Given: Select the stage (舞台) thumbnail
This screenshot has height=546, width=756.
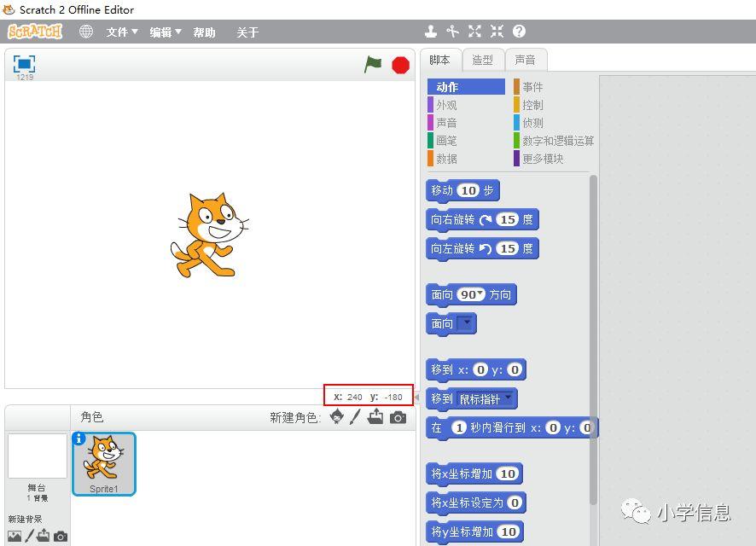Looking at the screenshot, I should 38,456.
